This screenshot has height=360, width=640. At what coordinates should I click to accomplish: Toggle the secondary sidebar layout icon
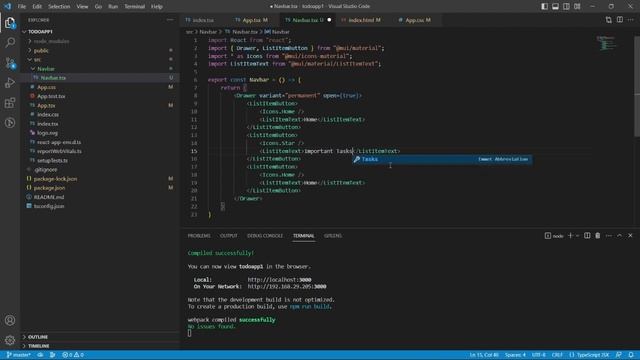pos(566,7)
